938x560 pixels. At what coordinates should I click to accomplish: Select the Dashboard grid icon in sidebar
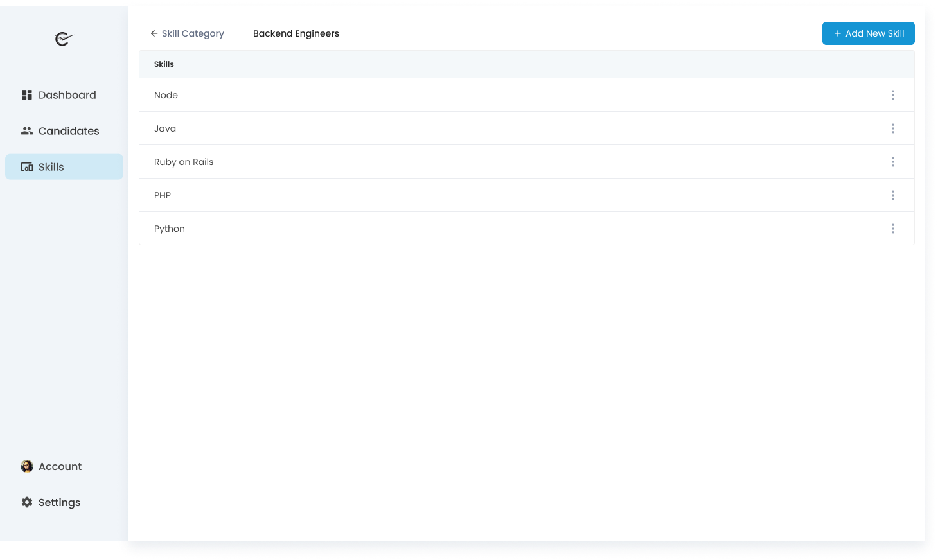[26, 94]
